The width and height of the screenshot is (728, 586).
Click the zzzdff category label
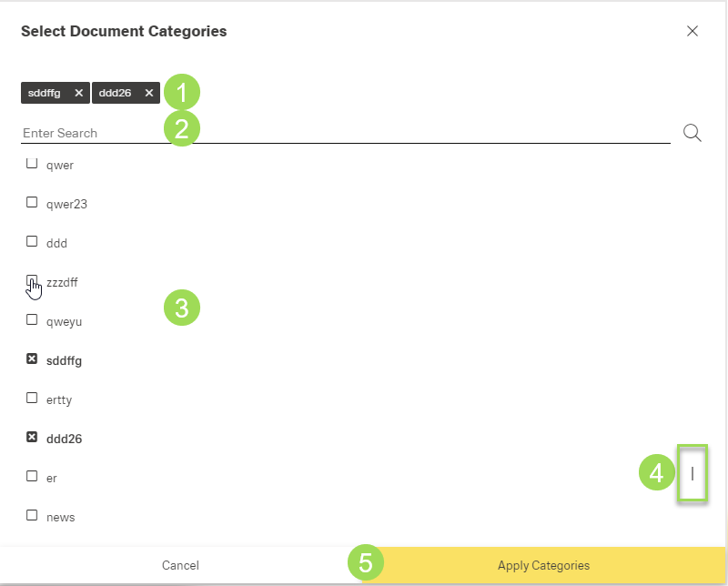[62, 282]
